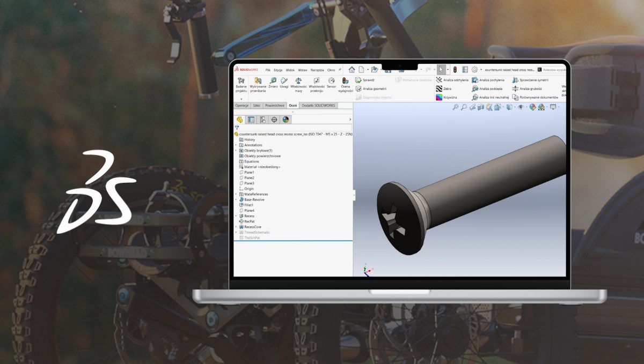
Task: Open Porównywanie dokumentów
Action: (x=535, y=98)
